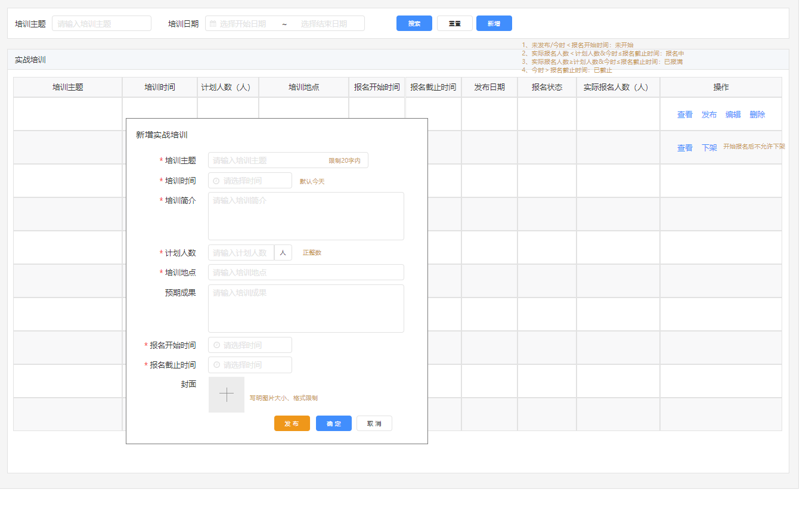812x505 pixels.
Task: Click the 培训简介 label in the dialog
Action: pyautogui.click(x=181, y=200)
